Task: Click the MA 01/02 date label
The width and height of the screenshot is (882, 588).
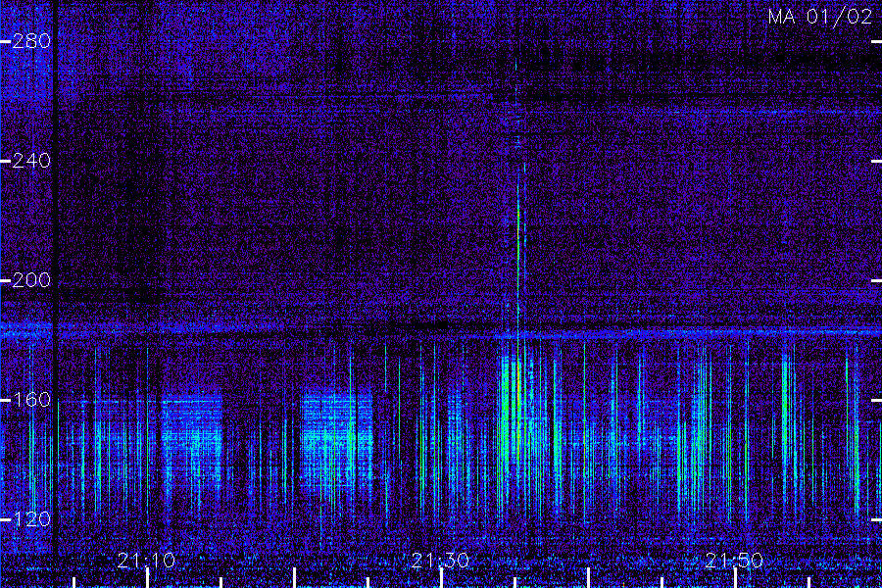Action: (x=820, y=17)
